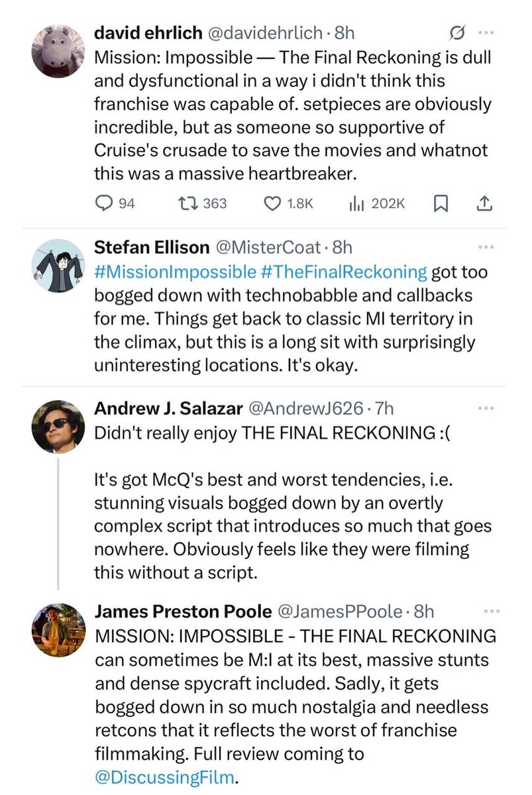Viewport: 532px width, 795px height.
Task: Open more options on Stefan Ellison's tweet
Action: pyautogui.click(x=486, y=247)
